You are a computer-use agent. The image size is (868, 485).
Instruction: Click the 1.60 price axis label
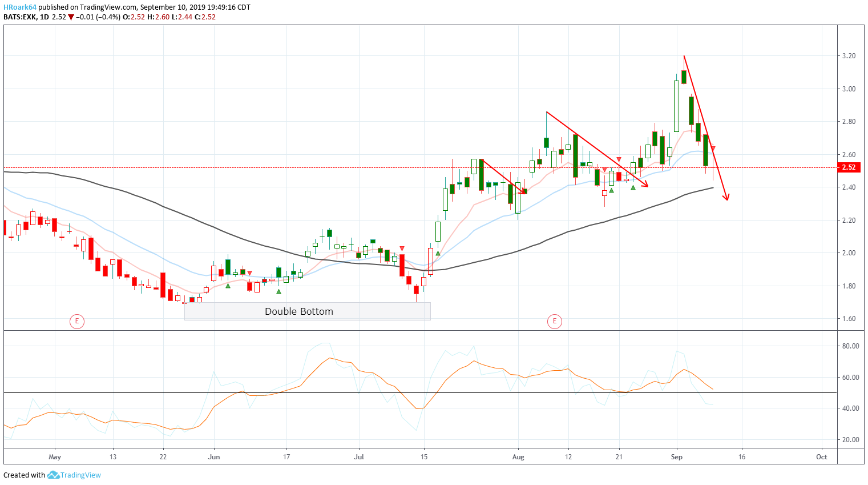[849, 319]
